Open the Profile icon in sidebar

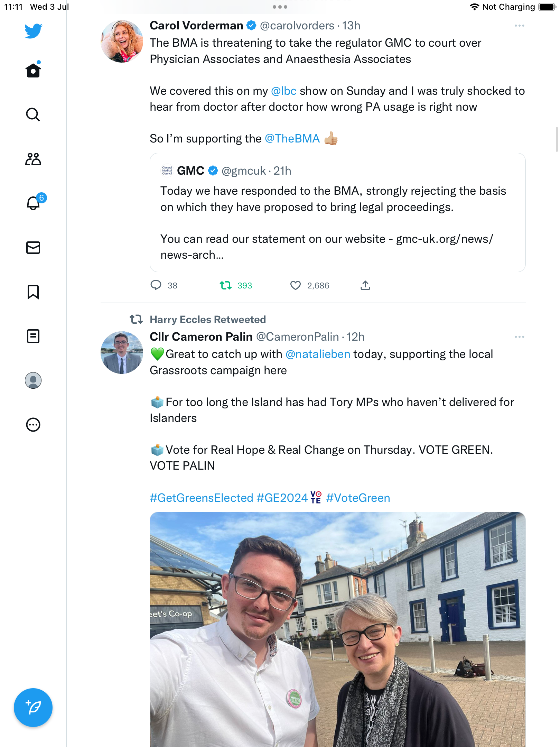pos(33,380)
